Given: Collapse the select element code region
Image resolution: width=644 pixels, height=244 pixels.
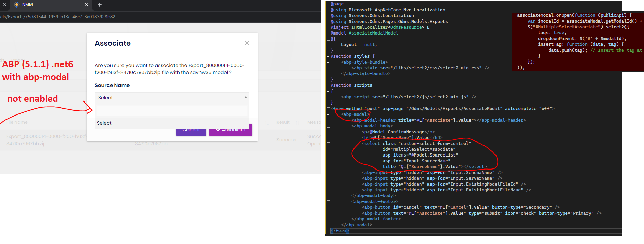Looking at the screenshot, I should 328,144.
